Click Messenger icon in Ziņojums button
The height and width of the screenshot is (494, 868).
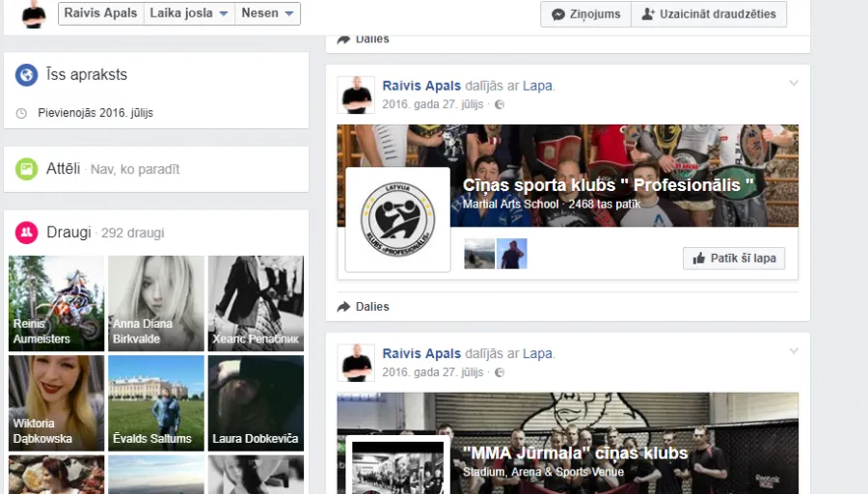click(x=558, y=14)
